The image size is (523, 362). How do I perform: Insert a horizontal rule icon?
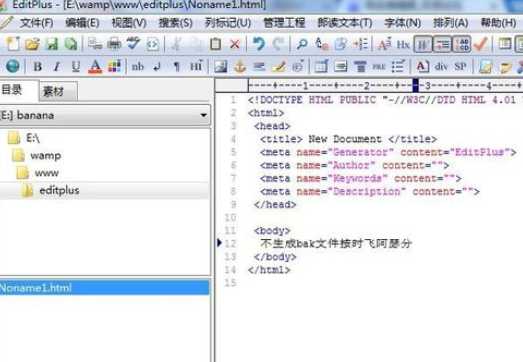[259, 66]
